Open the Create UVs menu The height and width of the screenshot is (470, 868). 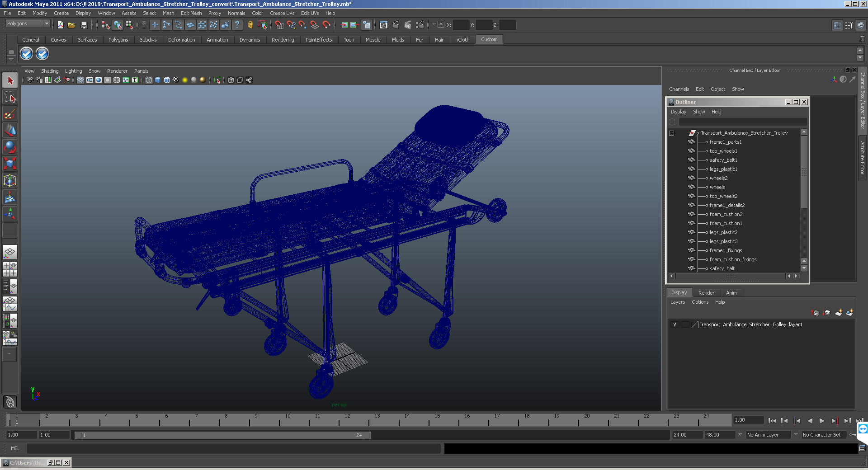point(282,13)
